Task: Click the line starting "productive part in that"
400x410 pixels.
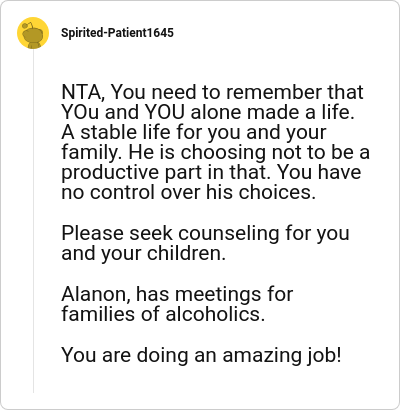Action: coord(211,172)
